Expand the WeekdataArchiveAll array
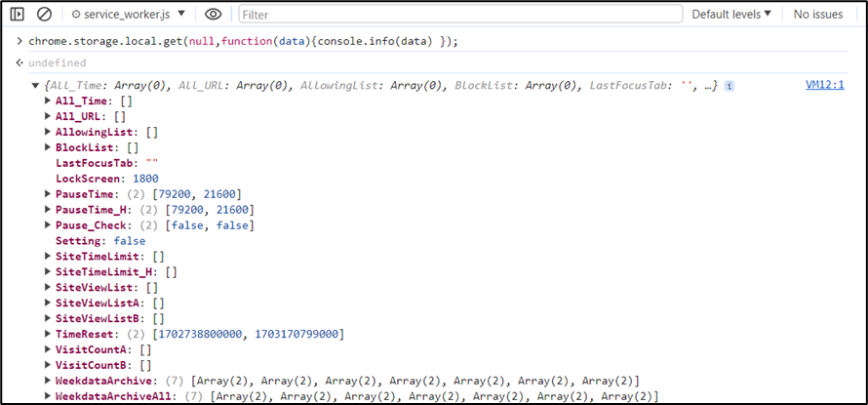This screenshot has width=868, height=405. [x=48, y=395]
